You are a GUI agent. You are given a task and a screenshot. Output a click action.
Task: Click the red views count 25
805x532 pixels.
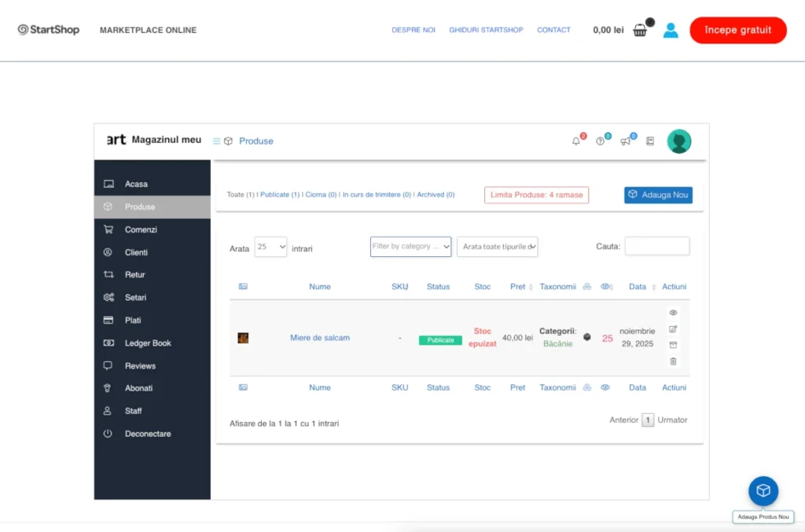pos(608,338)
